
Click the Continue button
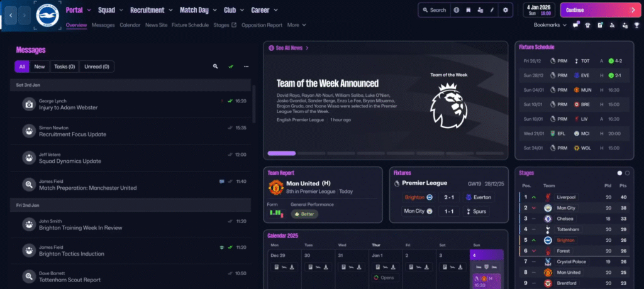pos(599,10)
